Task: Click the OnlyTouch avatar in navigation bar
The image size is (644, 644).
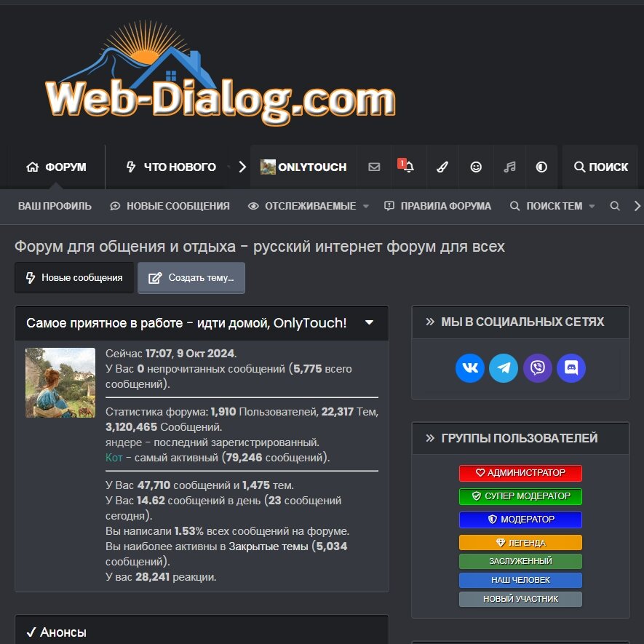Action: click(268, 167)
